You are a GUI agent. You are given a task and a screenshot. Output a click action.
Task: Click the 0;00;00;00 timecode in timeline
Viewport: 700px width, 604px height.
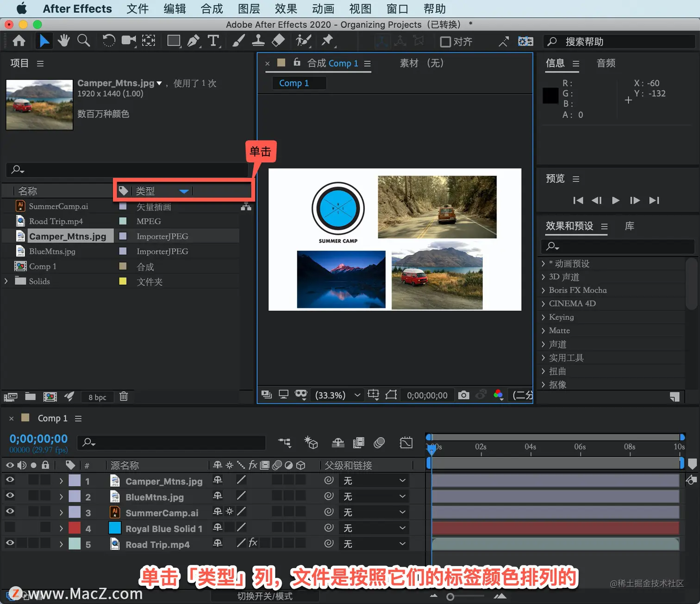click(x=38, y=439)
